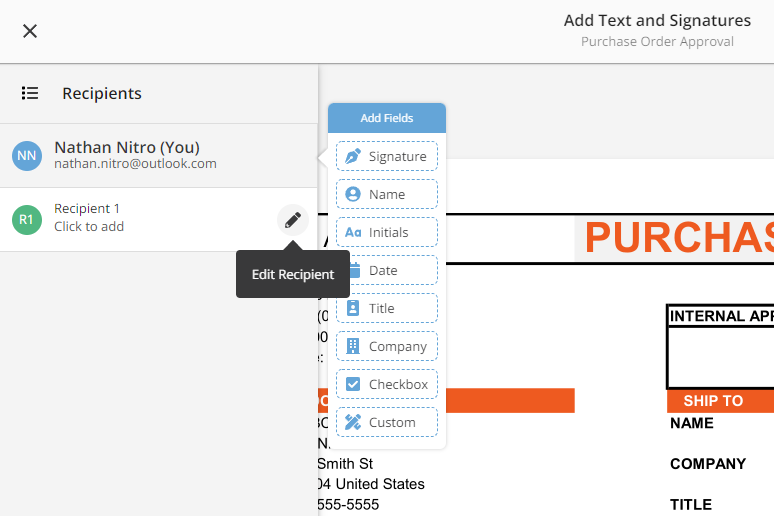Click the recipients list icon
Screen dimensions: 774x516
(30, 93)
